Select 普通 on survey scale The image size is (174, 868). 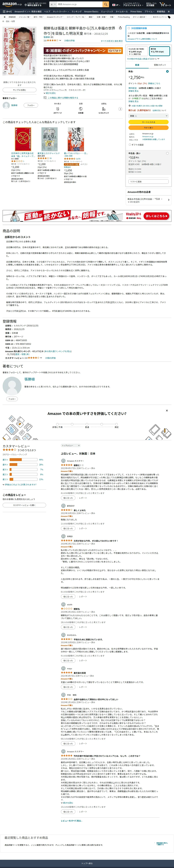point(87,424)
